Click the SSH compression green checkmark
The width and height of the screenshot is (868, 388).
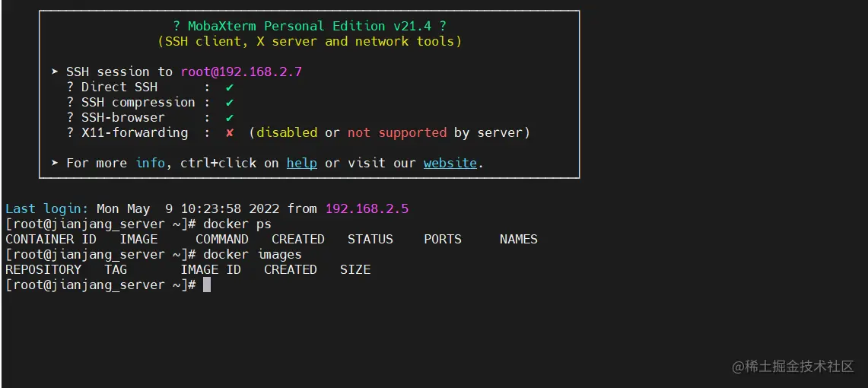[230, 103]
